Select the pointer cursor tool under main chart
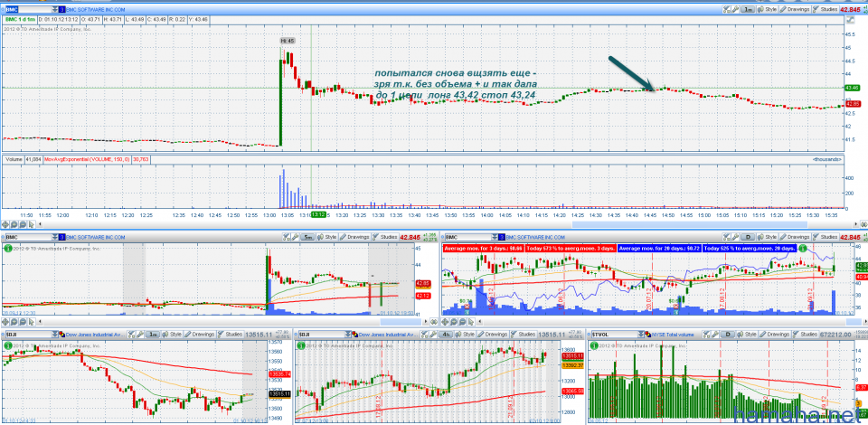 click(31, 223)
